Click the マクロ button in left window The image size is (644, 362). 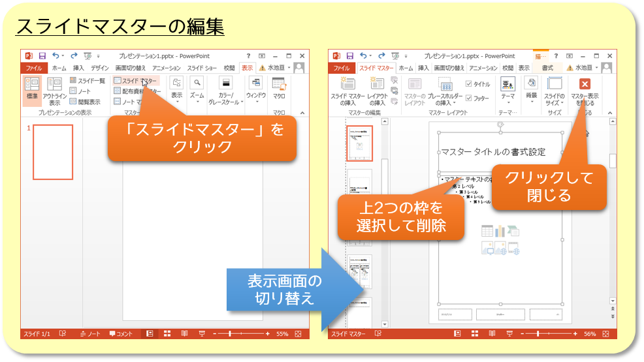coord(279,89)
